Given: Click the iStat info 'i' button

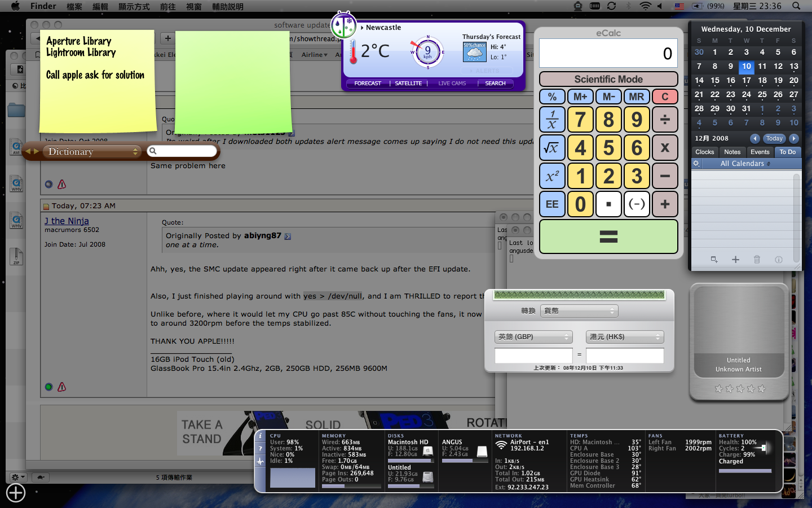Looking at the screenshot, I should tap(260, 436).
